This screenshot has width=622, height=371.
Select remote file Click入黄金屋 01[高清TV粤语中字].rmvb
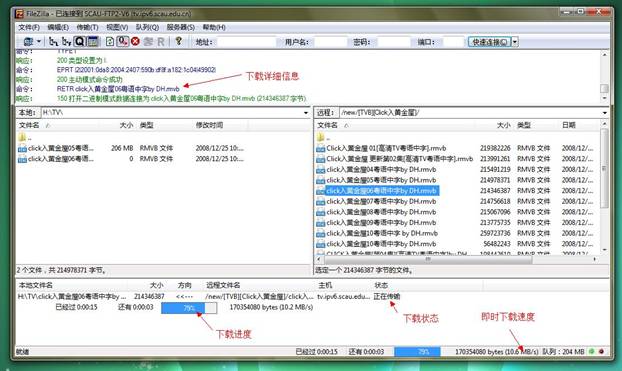[456, 148]
